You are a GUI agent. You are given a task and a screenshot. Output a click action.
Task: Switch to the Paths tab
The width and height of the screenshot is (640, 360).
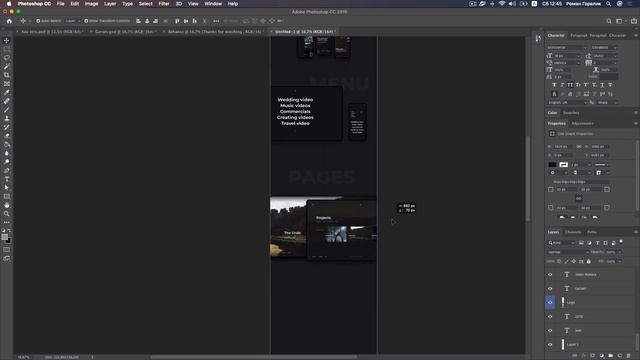click(x=592, y=232)
